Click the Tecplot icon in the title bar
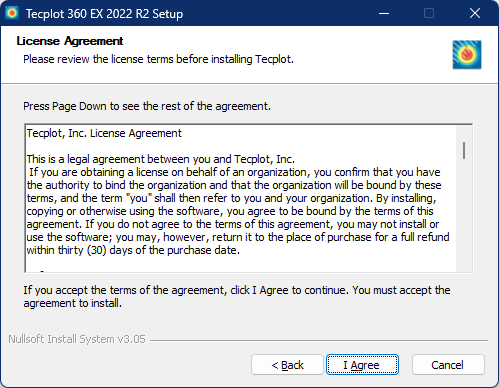The image size is (499, 388). click(12, 13)
